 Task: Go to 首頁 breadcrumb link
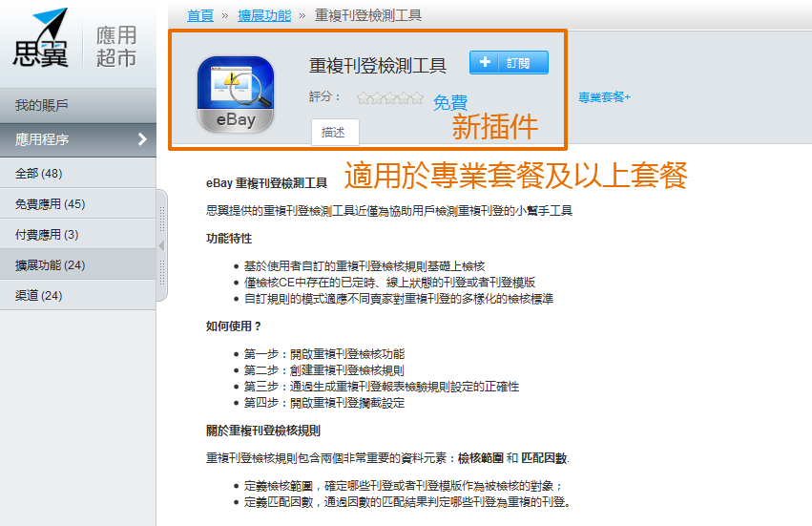199,15
